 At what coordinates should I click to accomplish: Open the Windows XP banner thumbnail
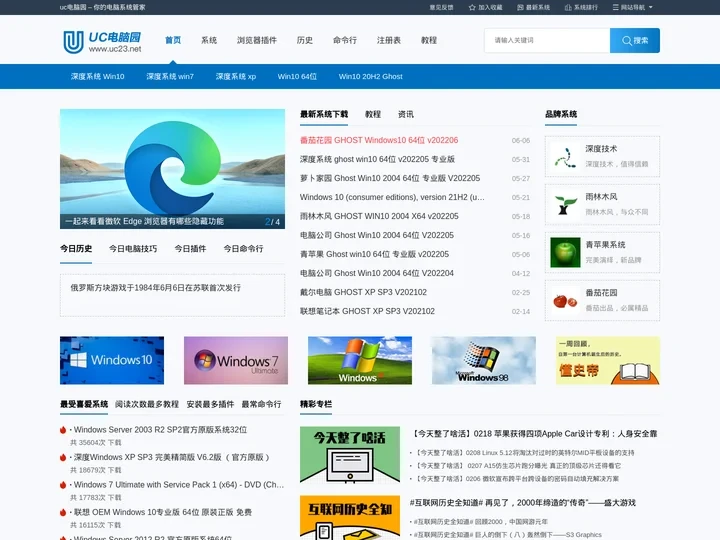[360, 360]
